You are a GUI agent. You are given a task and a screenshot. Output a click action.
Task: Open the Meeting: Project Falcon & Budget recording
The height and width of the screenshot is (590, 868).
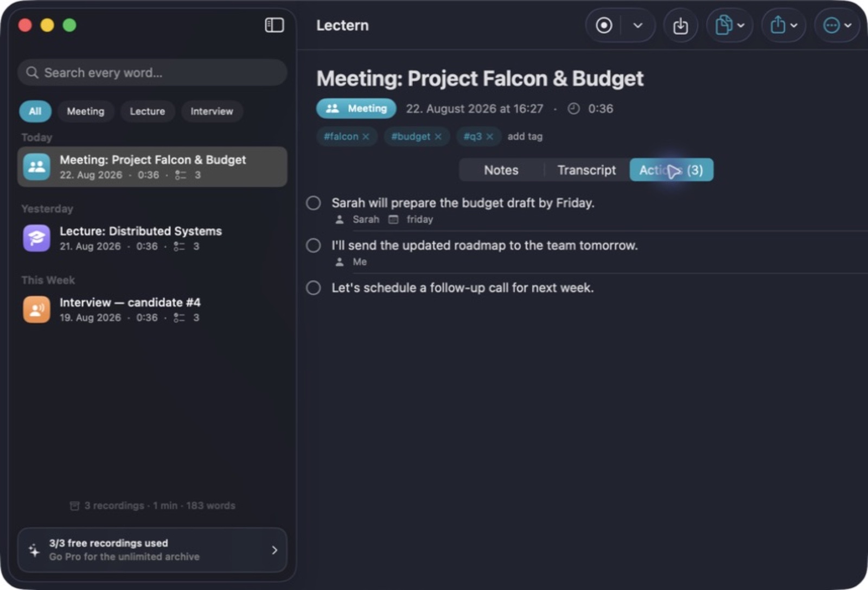point(152,167)
